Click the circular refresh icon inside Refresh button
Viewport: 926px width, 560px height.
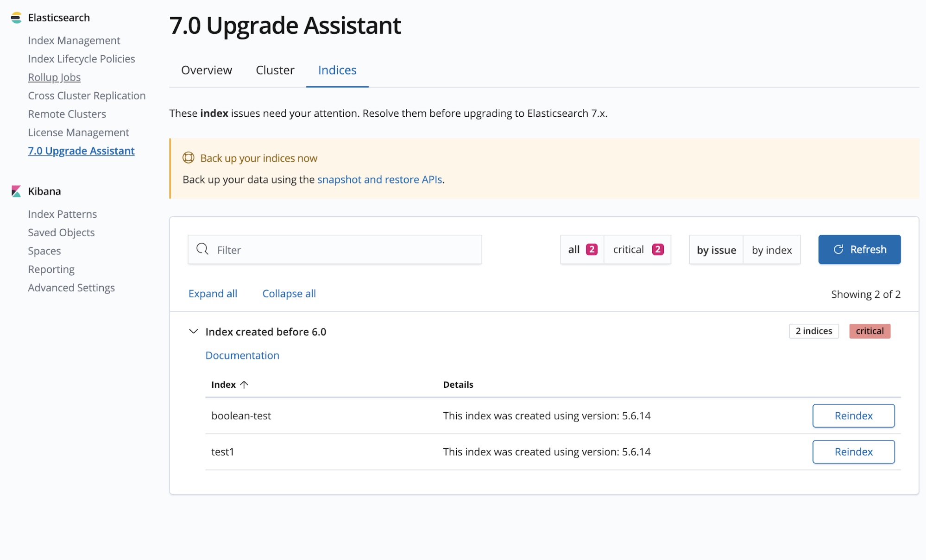tap(838, 249)
